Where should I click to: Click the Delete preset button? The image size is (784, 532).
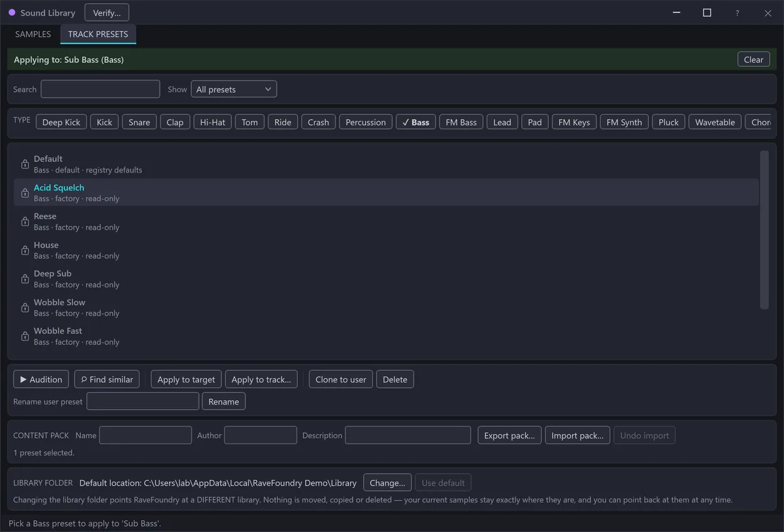[x=395, y=379]
